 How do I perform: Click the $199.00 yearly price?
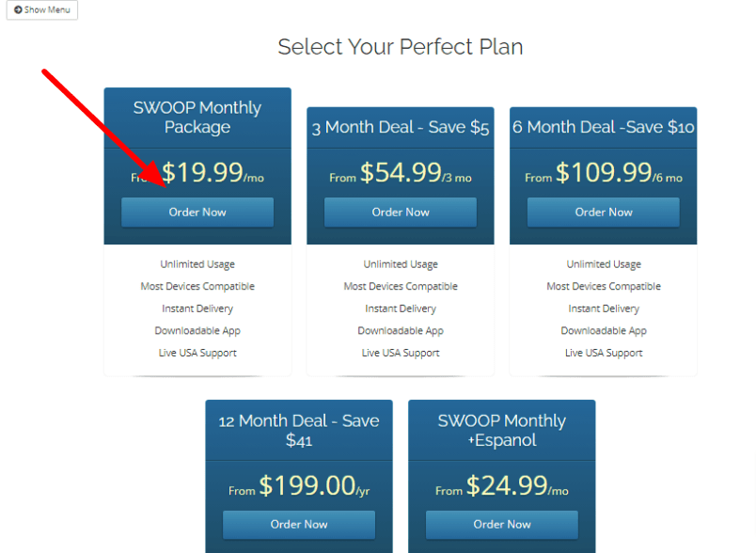[x=307, y=485]
